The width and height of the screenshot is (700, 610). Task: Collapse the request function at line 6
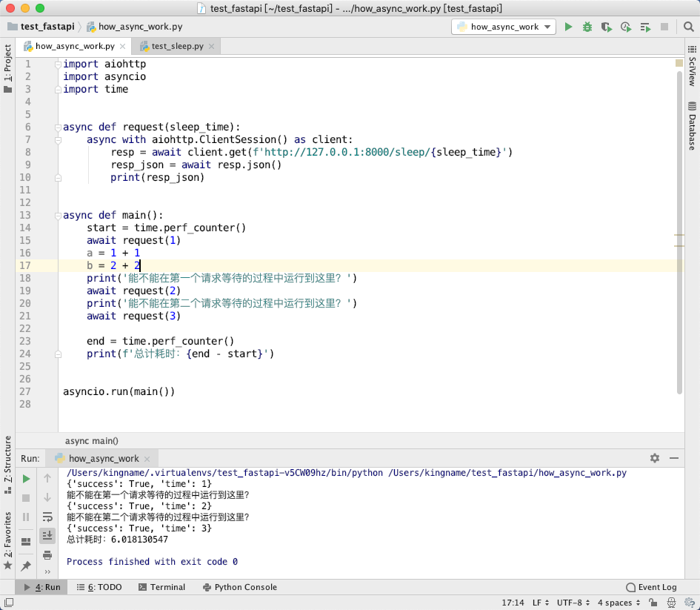[58, 127]
